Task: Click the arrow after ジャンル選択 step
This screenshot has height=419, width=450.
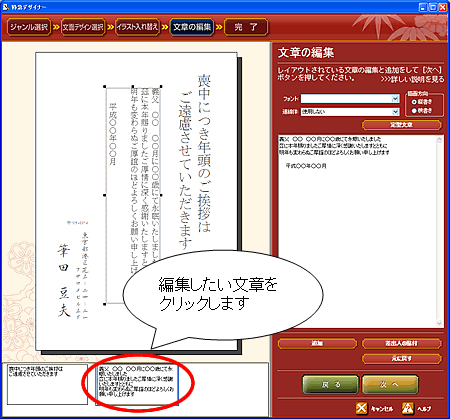Action: 56,27
